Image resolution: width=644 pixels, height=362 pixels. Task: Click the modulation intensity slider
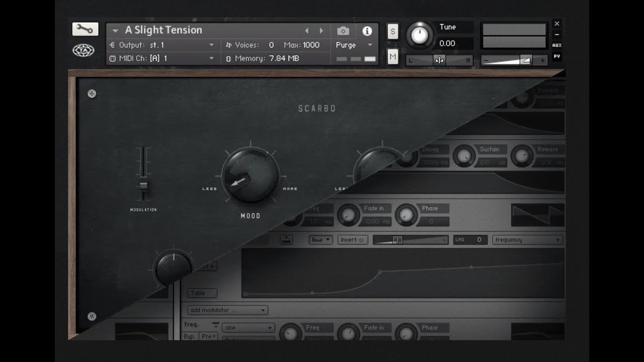coord(411,240)
